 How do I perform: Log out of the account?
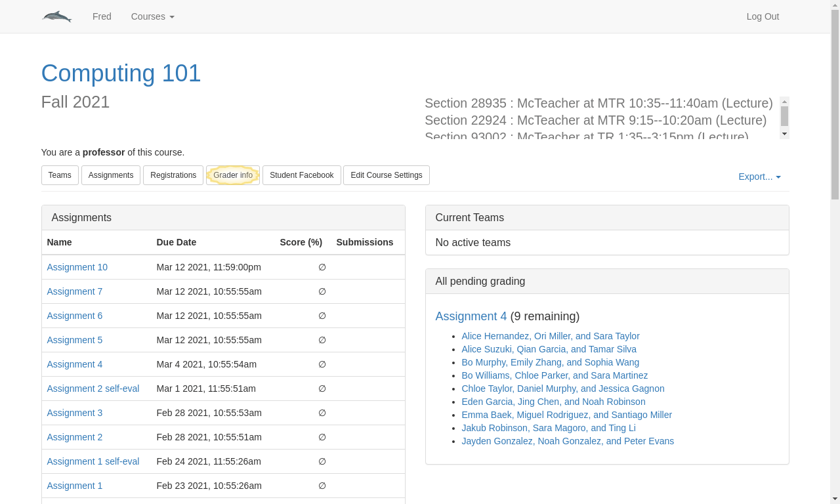[763, 16]
